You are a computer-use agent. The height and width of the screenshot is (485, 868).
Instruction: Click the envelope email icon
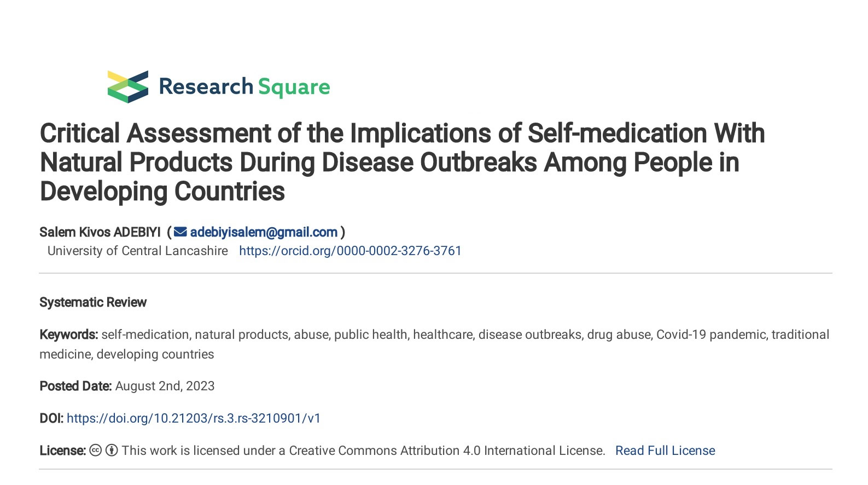(180, 232)
